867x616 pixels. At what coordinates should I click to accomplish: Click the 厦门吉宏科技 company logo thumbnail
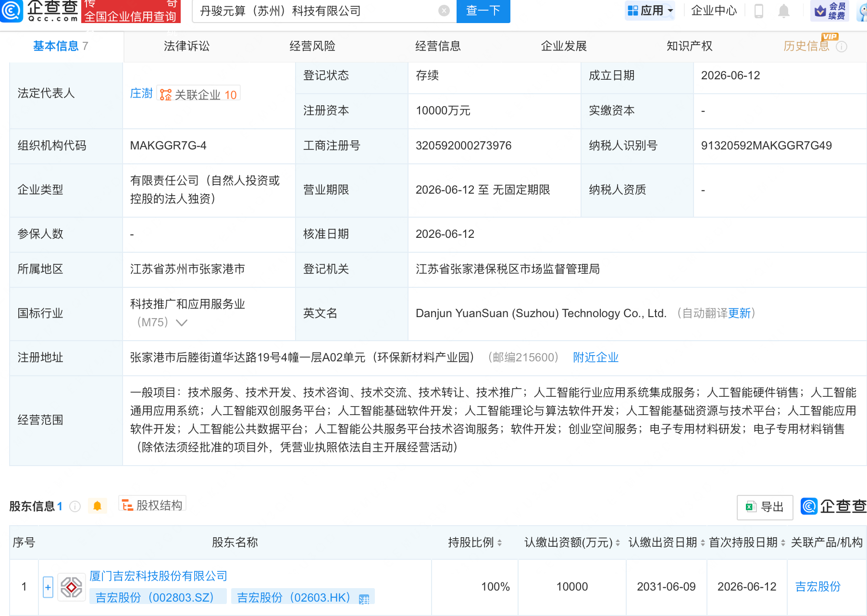(71, 587)
